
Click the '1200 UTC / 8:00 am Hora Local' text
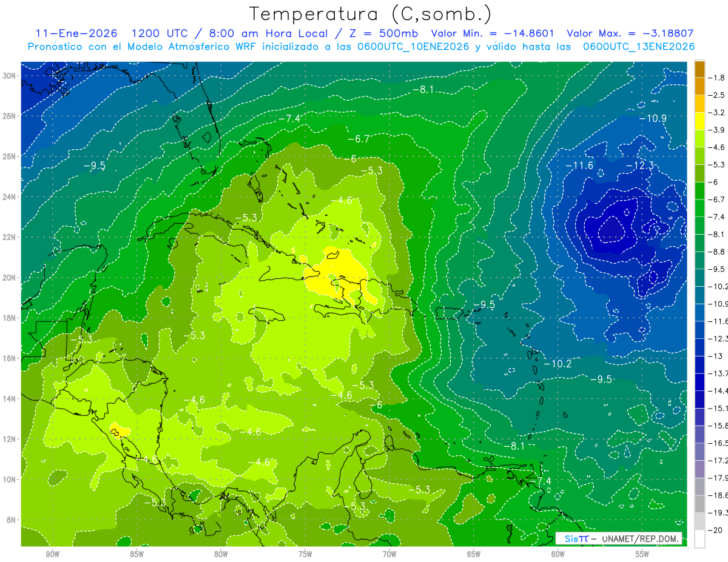tap(231, 33)
